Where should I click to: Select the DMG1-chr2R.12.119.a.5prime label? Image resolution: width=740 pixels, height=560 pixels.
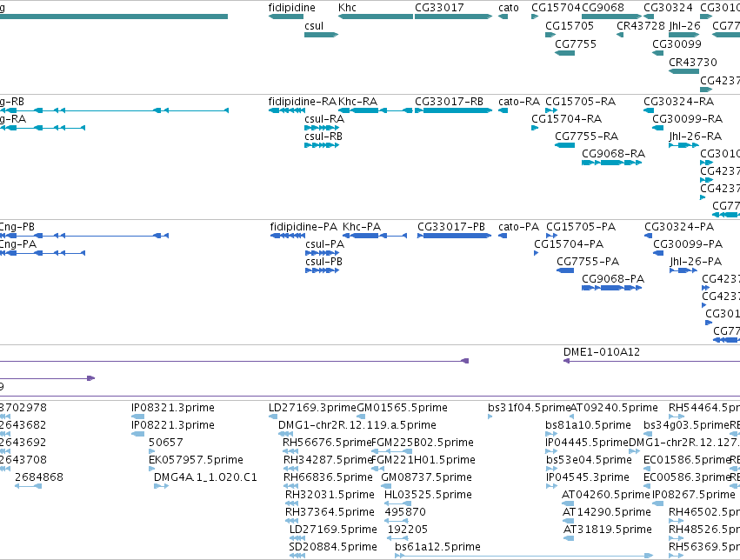pos(357,425)
